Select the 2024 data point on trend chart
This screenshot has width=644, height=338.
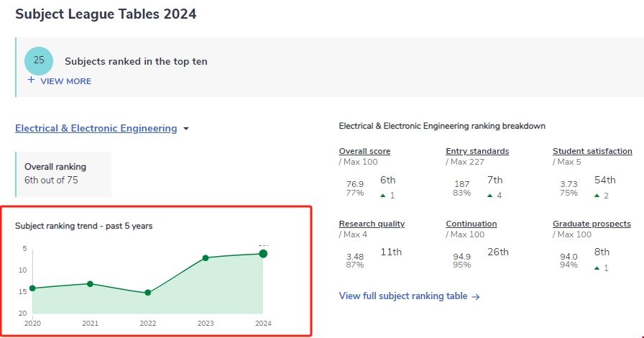[x=263, y=253]
